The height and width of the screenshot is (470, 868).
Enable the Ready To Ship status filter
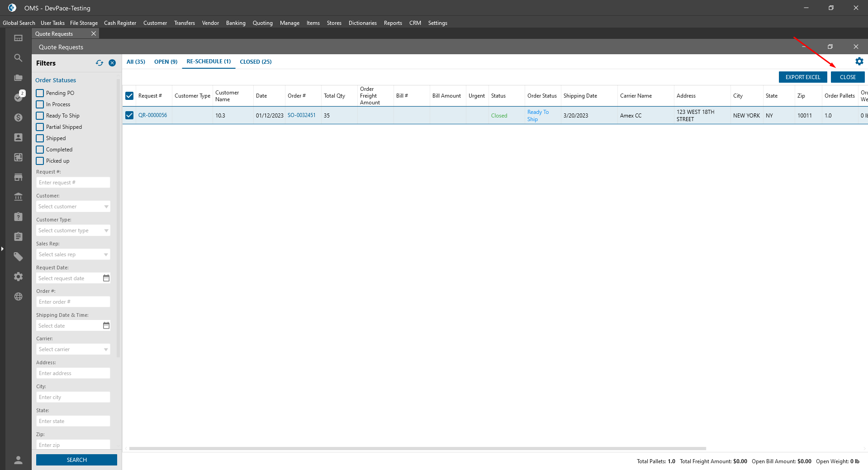click(x=40, y=116)
